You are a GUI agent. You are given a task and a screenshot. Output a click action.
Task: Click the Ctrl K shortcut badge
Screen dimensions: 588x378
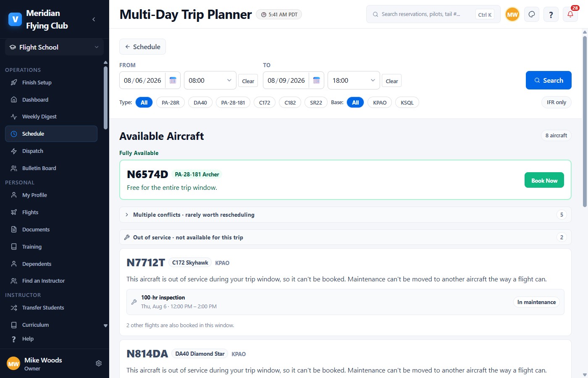coord(485,14)
